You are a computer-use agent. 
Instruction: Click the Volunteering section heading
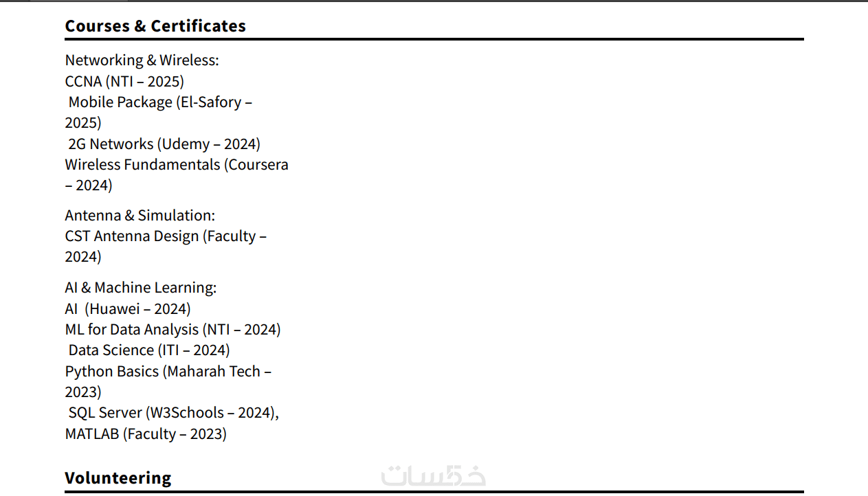click(x=118, y=478)
